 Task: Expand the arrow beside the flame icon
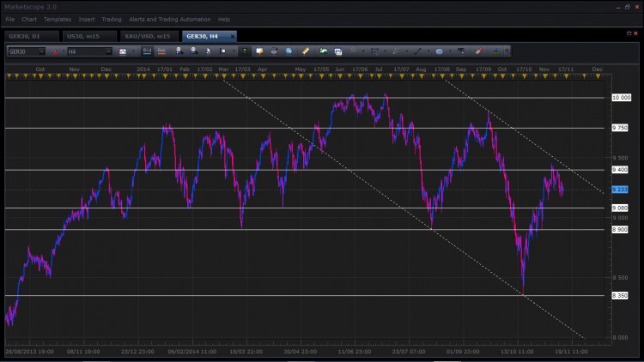click(x=64, y=51)
